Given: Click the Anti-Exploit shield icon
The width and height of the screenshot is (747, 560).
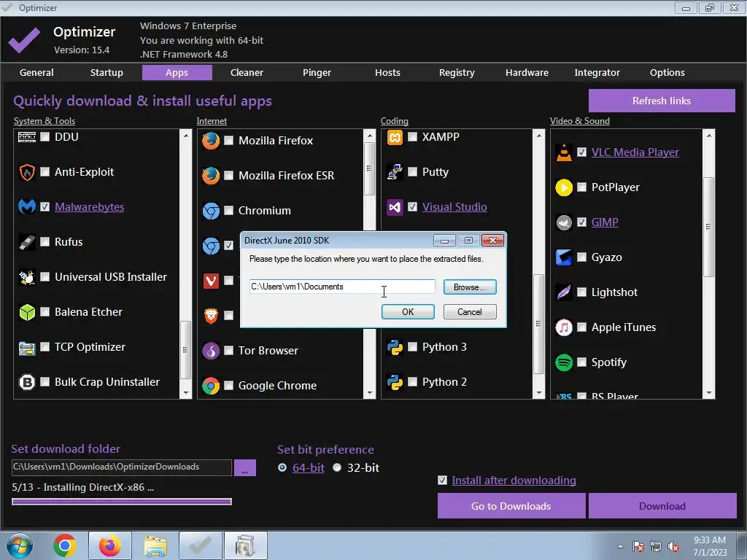Looking at the screenshot, I should coord(27,172).
